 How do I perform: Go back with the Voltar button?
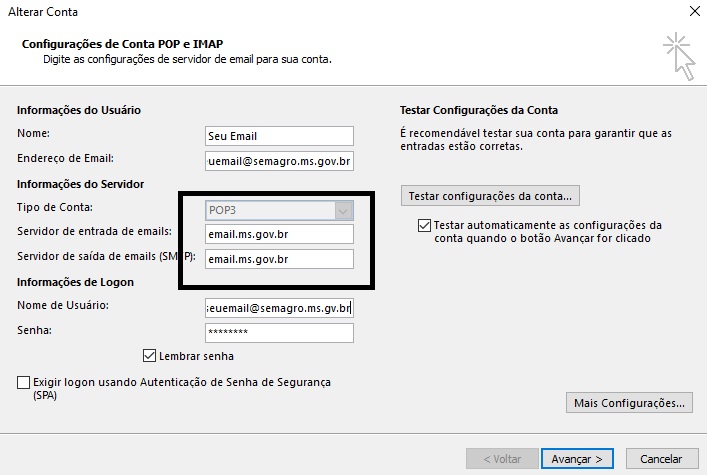coord(501,458)
